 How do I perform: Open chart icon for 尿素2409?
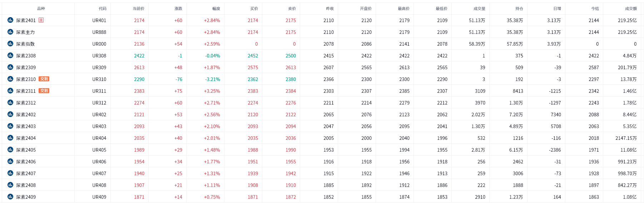point(10,197)
